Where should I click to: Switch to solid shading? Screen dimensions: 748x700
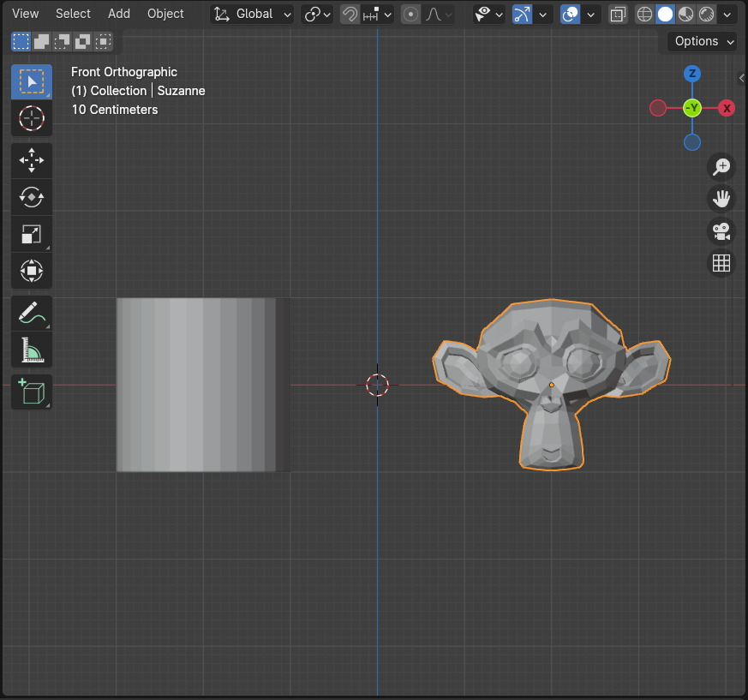pyautogui.click(x=665, y=15)
